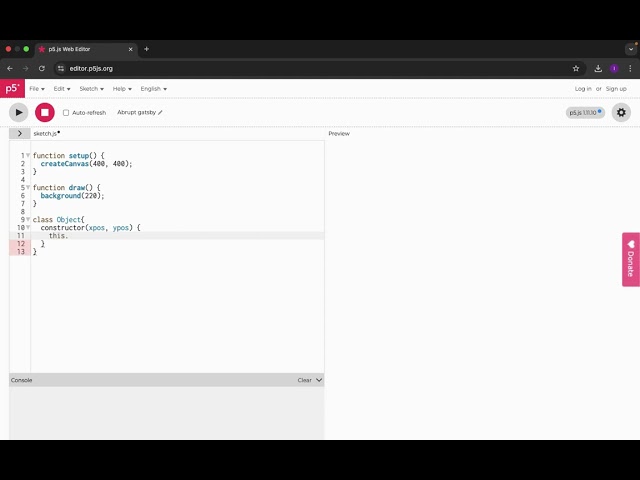Click the p5 logo home icon

coord(12,89)
